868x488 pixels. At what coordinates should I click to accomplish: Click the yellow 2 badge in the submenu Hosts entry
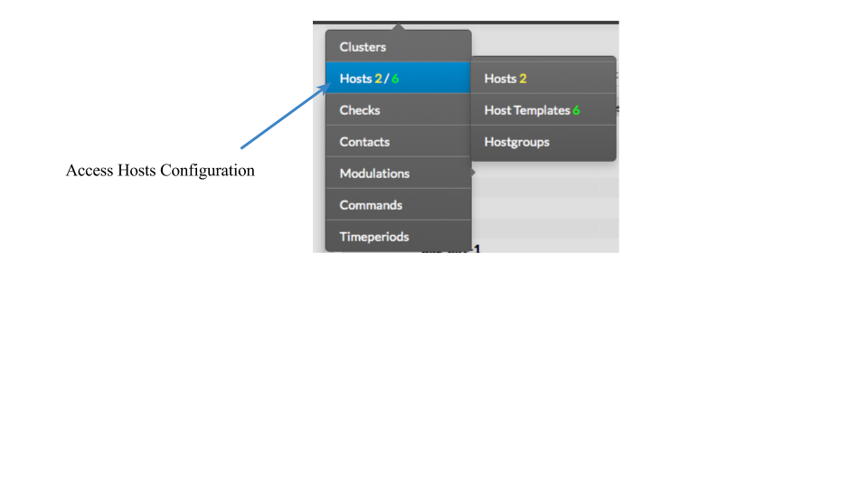[523, 79]
